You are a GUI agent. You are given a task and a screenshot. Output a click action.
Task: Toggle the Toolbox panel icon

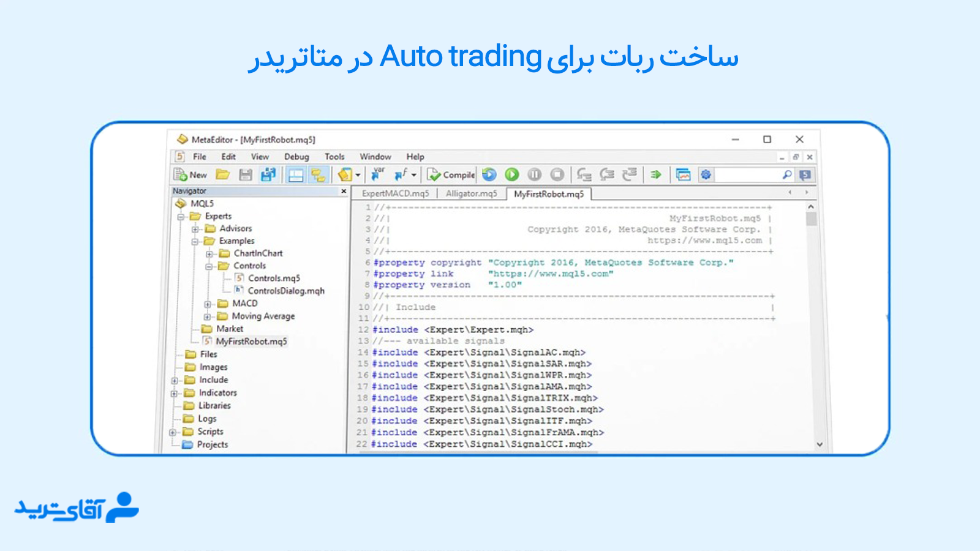coord(318,175)
